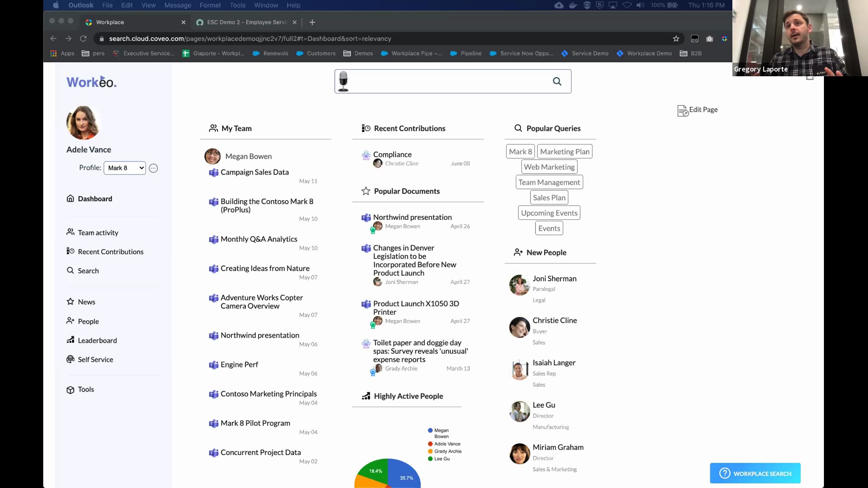
Task: Select the Marketing Plan popular query
Action: pyautogui.click(x=565, y=151)
